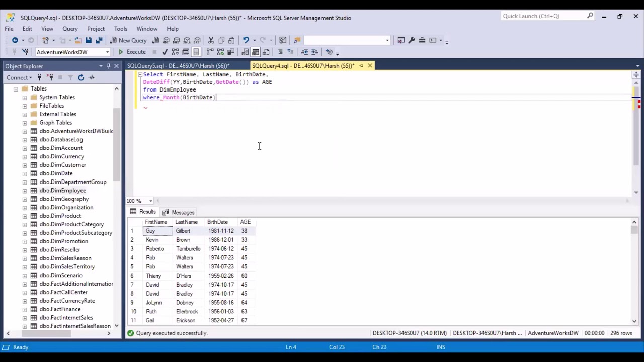Click the Parse query checkmark icon
644x362 pixels.
click(x=165, y=52)
